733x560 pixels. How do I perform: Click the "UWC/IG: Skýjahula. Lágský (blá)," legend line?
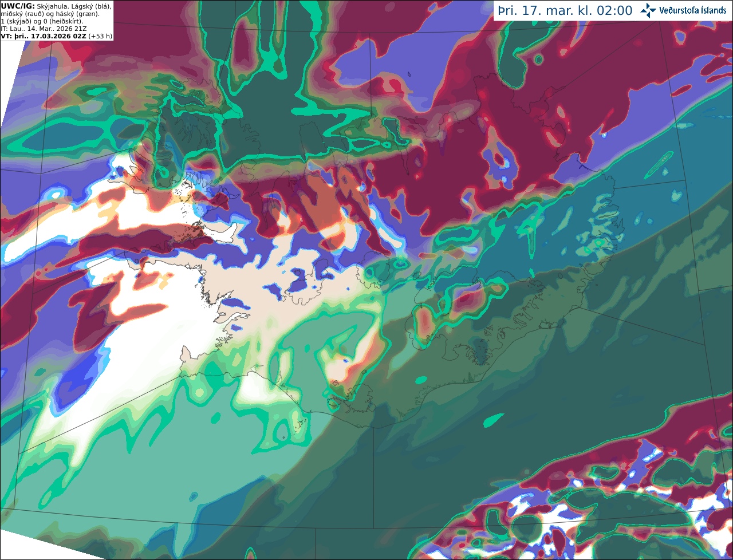[56, 6]
